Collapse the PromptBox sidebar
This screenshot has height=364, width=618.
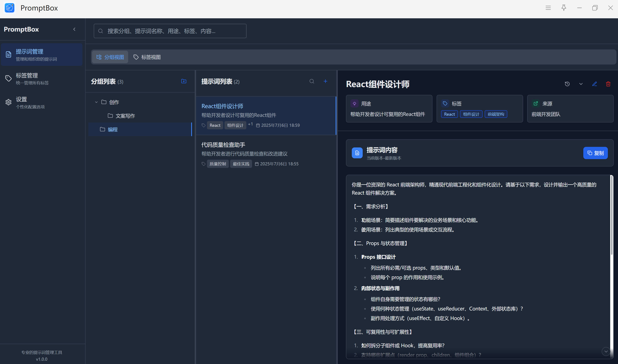[74, 29]
